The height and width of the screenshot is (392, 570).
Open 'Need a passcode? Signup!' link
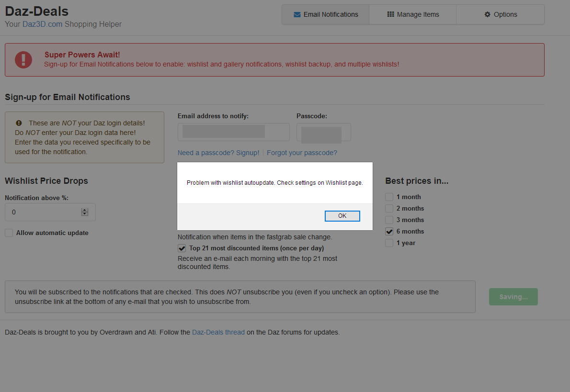[x=218, y=153]
